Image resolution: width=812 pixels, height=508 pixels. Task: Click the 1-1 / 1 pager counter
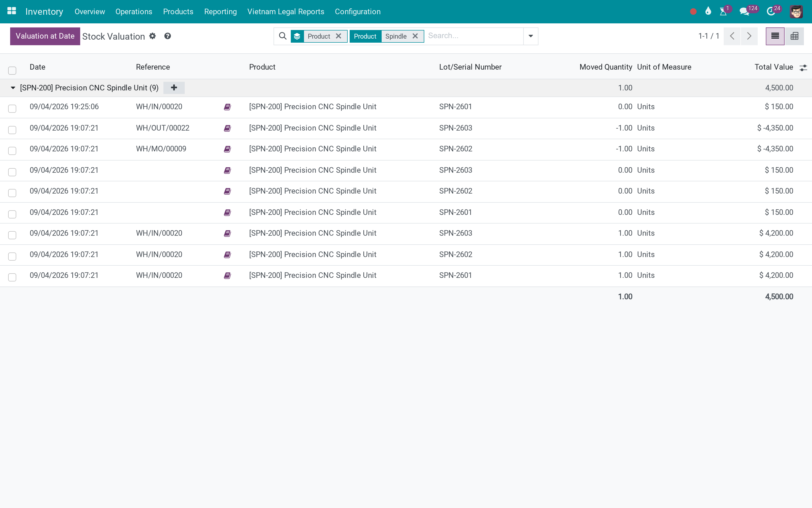[709, 36]
